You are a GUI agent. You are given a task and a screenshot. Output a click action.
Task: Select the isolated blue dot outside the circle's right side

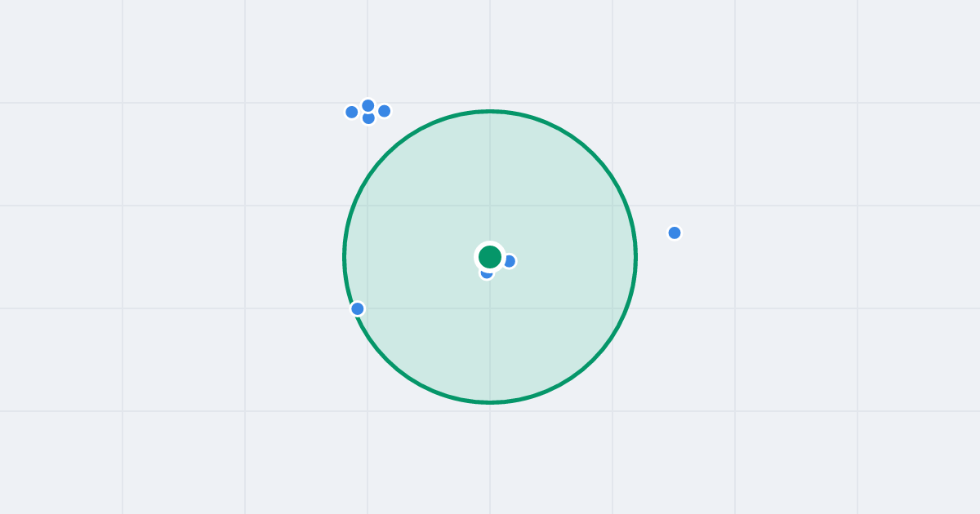coord(675,233)
